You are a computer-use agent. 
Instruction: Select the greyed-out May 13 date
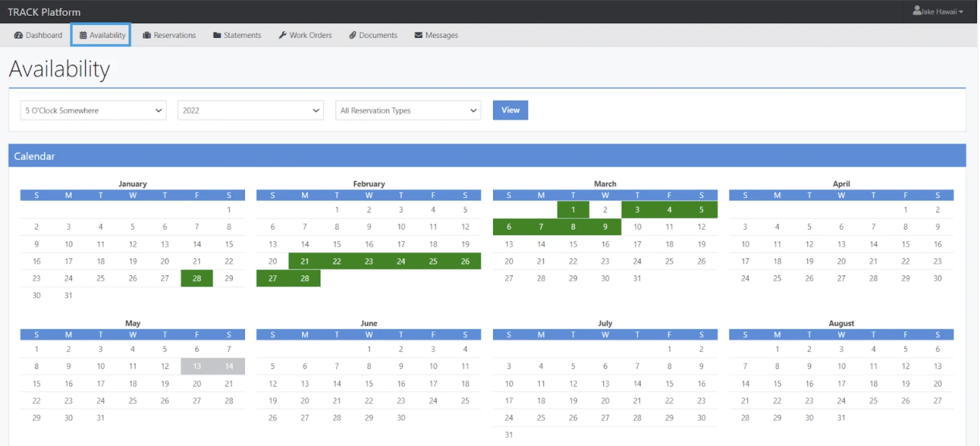(197, 366)
